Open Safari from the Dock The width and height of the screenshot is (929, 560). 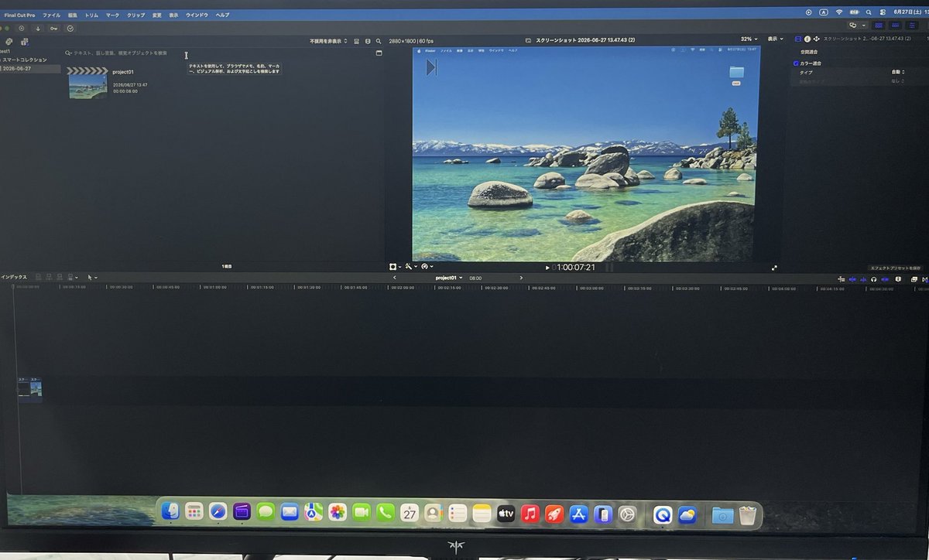point(218,512)
